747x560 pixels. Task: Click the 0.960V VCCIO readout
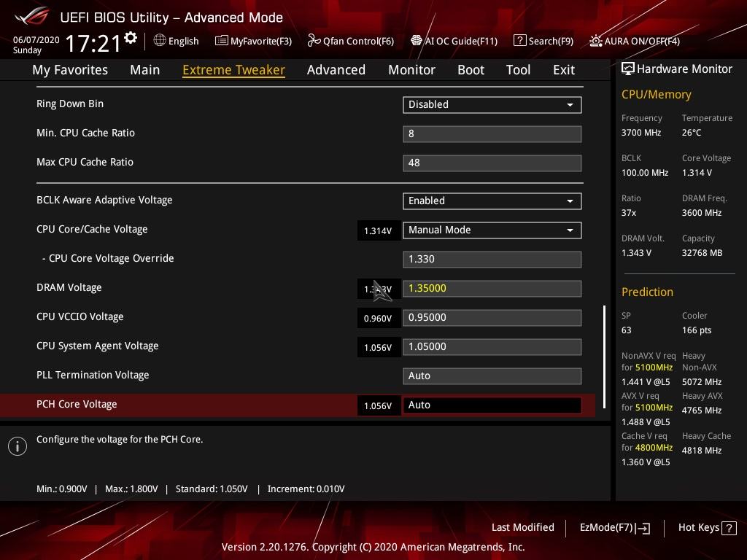pyautogui.click(x=378, y=319)
